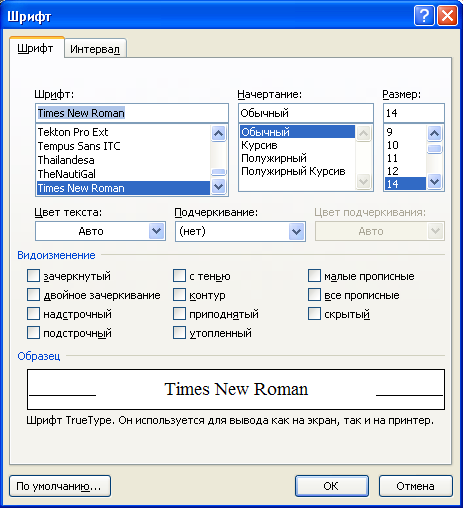463x508 pixels.
Task: Toggle все прописные checkbox
Action: coord(314,295)
